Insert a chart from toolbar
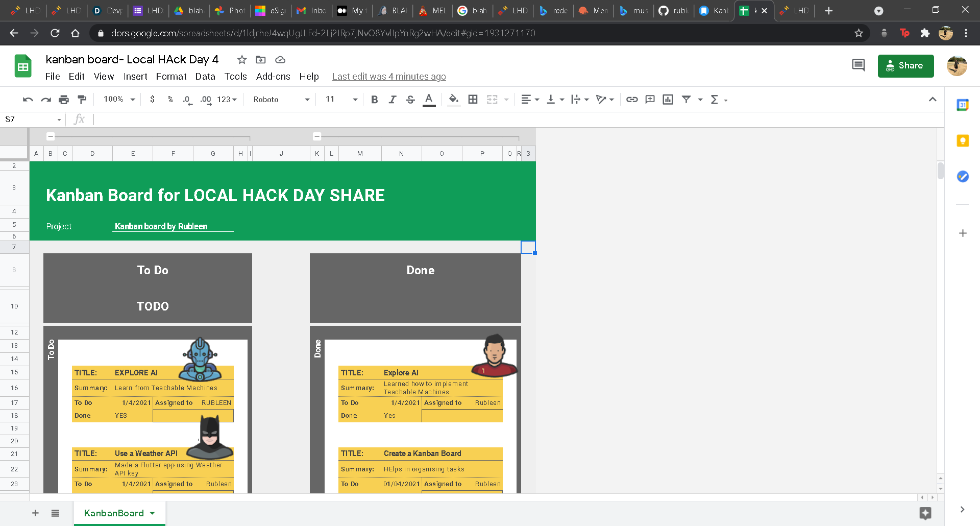Screen dimensions: 980x526 [x=668, y=100]
